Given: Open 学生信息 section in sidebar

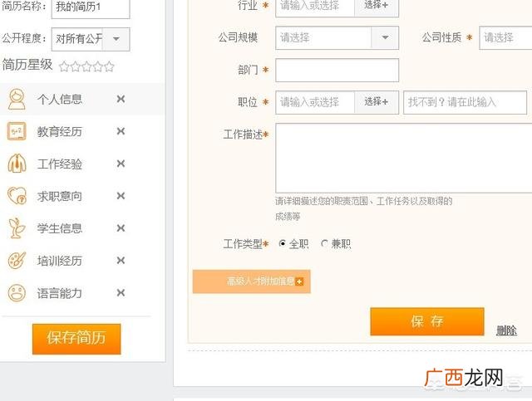Looking at the screenshot, I should coord(60,228).
